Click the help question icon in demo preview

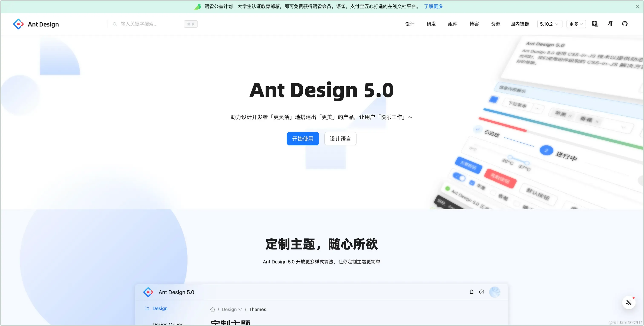[x=482, y=292]
